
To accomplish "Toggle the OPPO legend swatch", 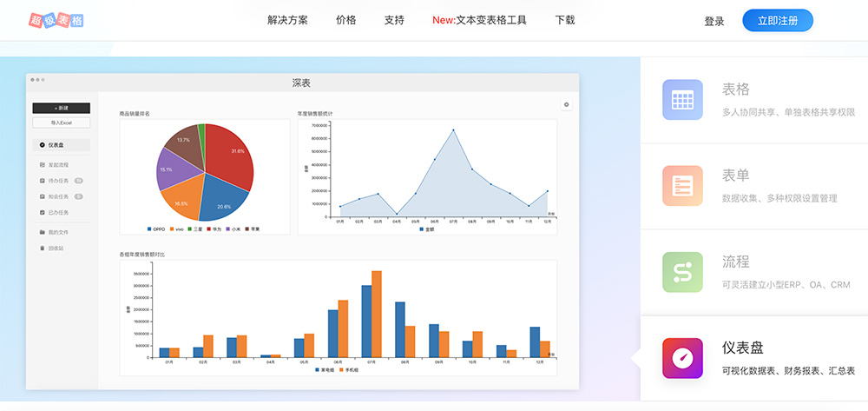I will 149,229.
